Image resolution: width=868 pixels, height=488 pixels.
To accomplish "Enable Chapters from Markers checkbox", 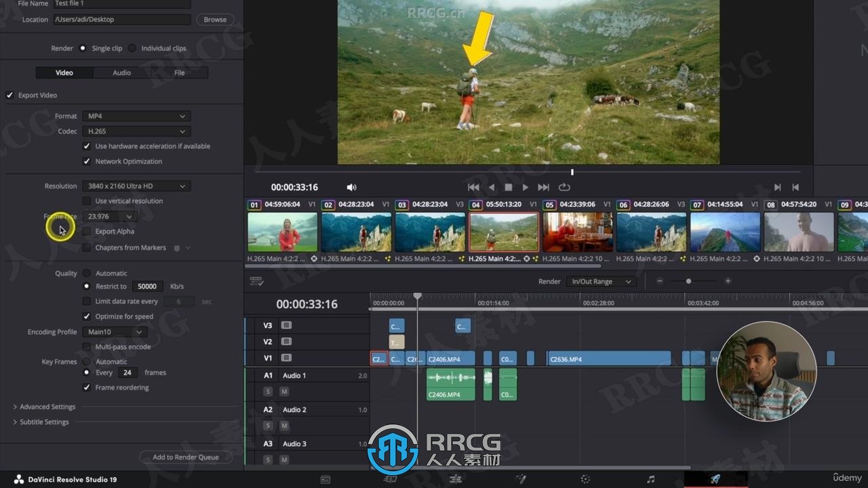I will pyautogui.click(x=86, y=247).
